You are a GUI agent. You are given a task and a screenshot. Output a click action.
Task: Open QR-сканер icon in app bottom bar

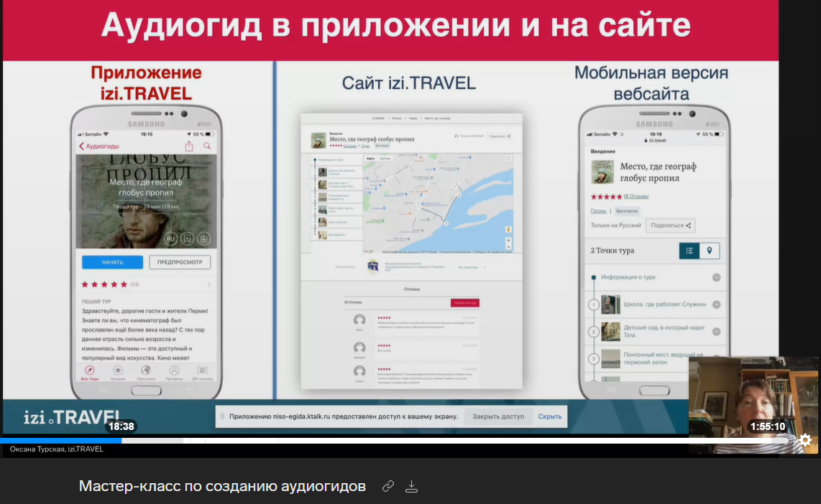click(203, 372)
